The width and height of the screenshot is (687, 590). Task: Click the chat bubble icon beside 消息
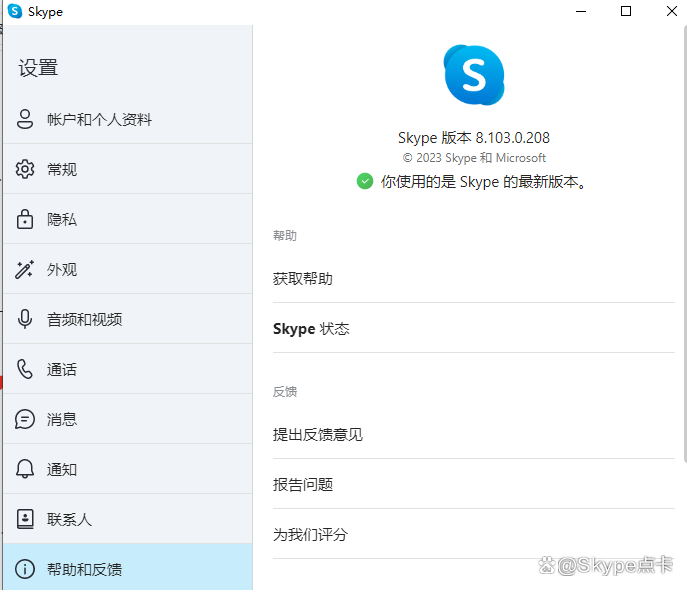(25, 419)
